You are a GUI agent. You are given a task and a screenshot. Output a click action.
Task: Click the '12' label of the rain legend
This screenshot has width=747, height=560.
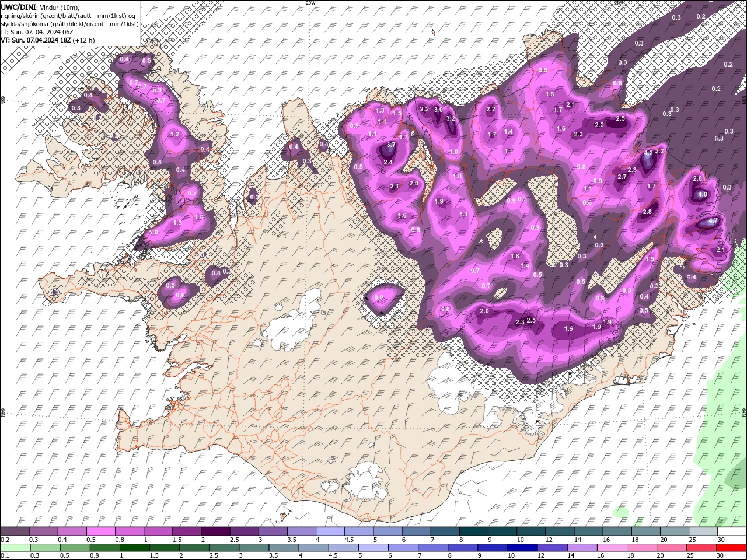pos(540,555)
